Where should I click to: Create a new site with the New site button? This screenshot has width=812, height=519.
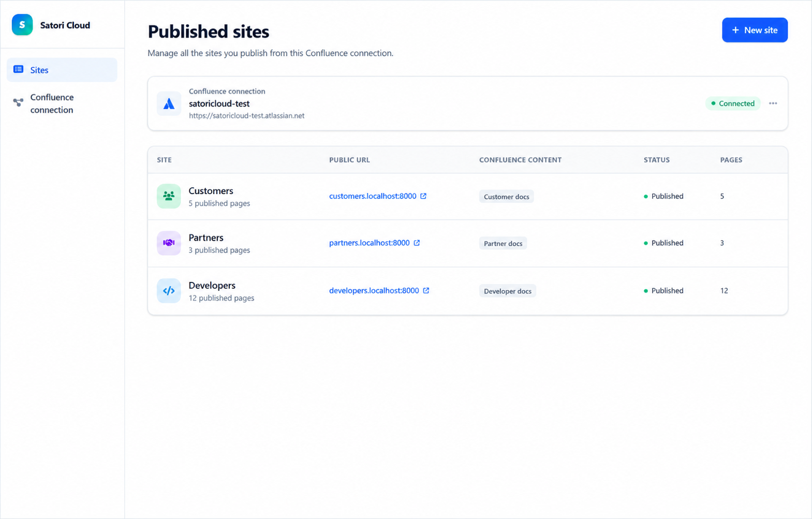point(755,30)
